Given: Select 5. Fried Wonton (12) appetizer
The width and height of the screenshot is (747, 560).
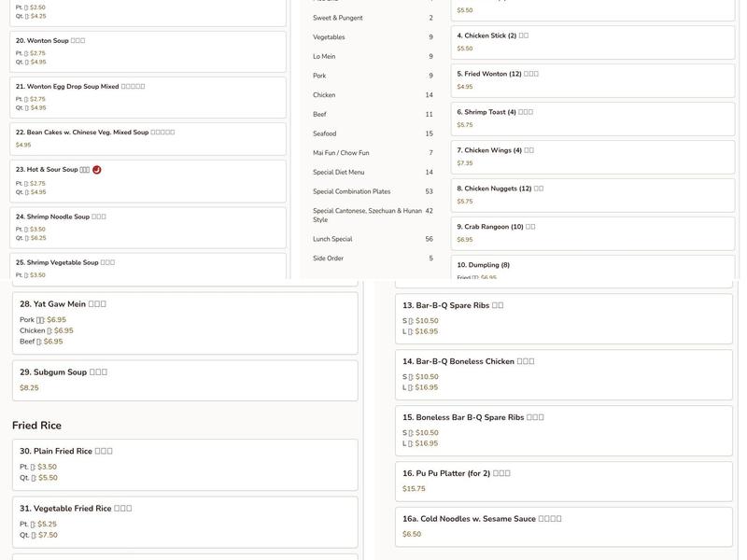Looking at the screenshot, I should click(x=593, y=80).
